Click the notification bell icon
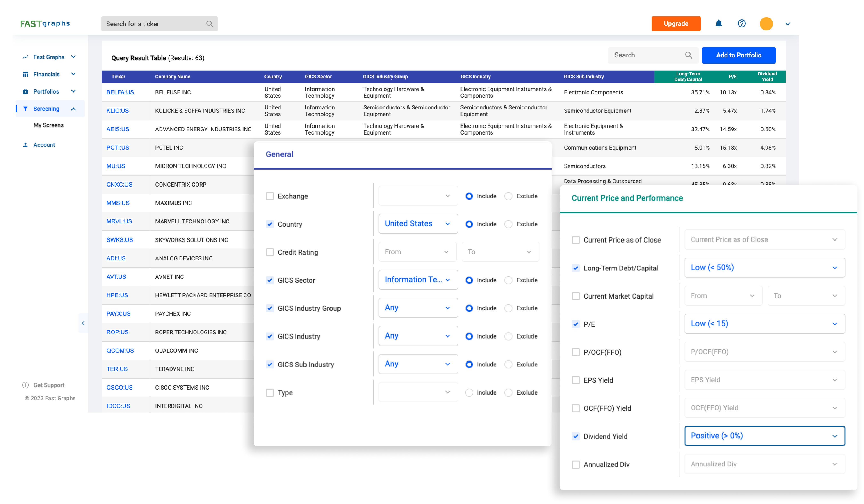This screenshot has width=864, height=504. (x=719, y=24)
